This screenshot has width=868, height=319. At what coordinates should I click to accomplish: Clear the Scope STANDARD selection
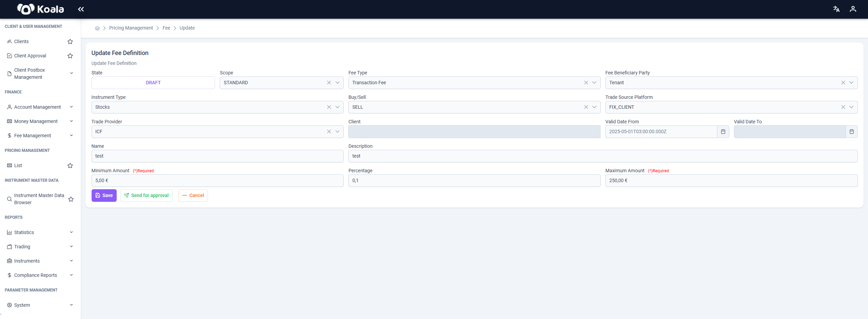tap(329, 83)
